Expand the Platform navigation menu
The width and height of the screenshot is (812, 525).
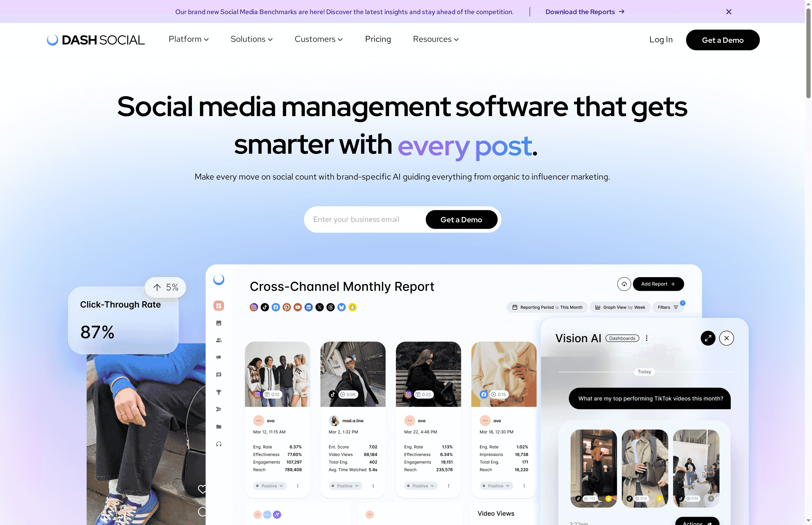point(188,39)
